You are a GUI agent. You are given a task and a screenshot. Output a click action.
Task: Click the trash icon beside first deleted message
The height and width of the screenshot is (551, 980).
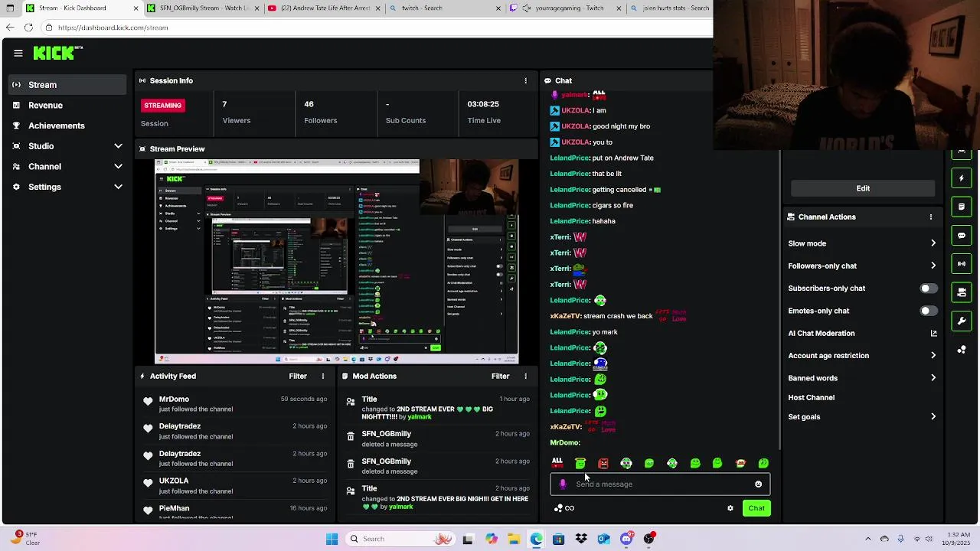[x=351, y=436]
